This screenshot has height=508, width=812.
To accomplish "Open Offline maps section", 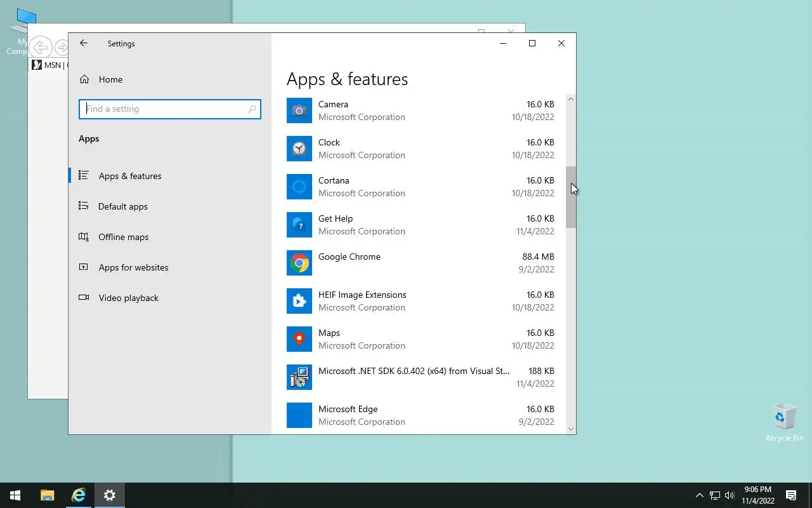I will (x=170, y=237).
